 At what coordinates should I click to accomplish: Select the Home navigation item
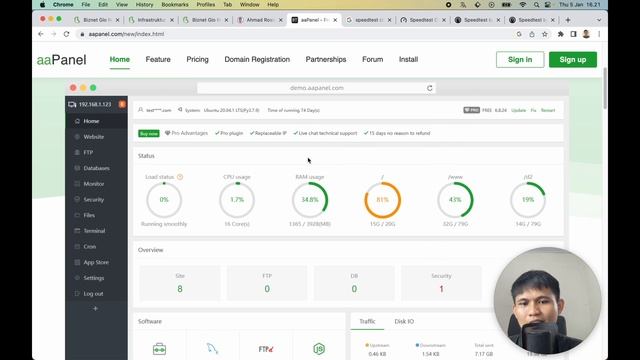click(x=120, y=60)
